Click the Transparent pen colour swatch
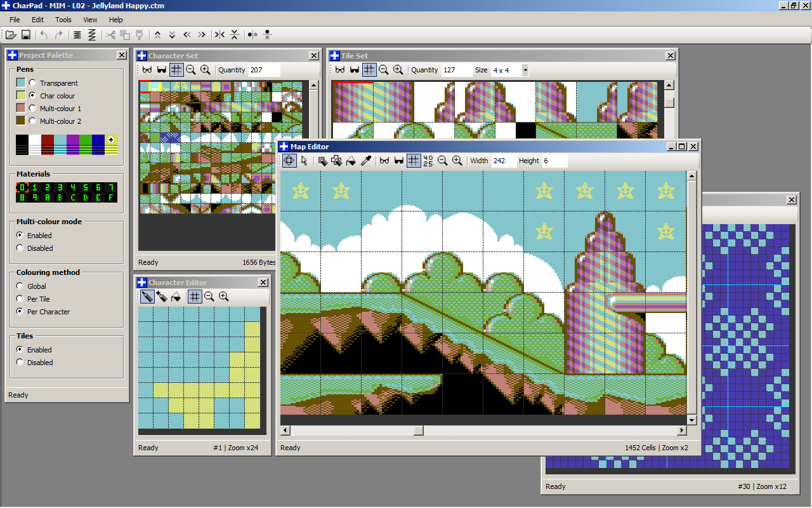 (21, 83)
